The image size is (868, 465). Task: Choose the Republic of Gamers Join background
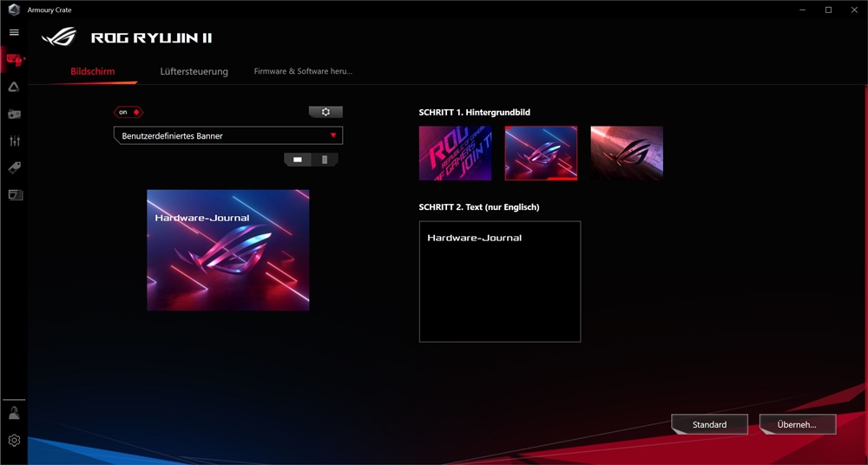pos(455,154)
